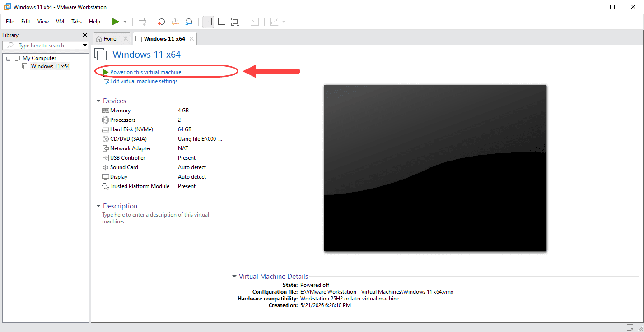This screenshot has height=332, width=644.
Task: Open the power options dropdown arrow
Action: click(x=125, y=22)
